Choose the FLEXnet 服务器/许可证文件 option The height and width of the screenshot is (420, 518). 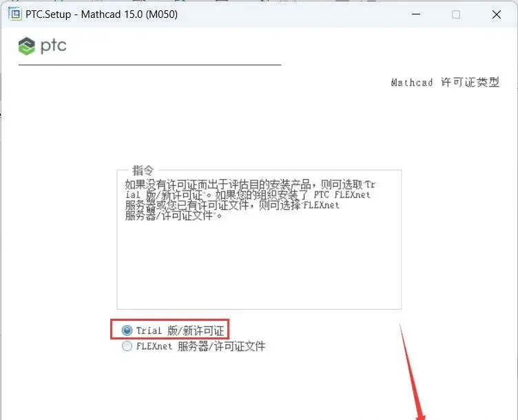pyautogui.click(x=127, y=346)
